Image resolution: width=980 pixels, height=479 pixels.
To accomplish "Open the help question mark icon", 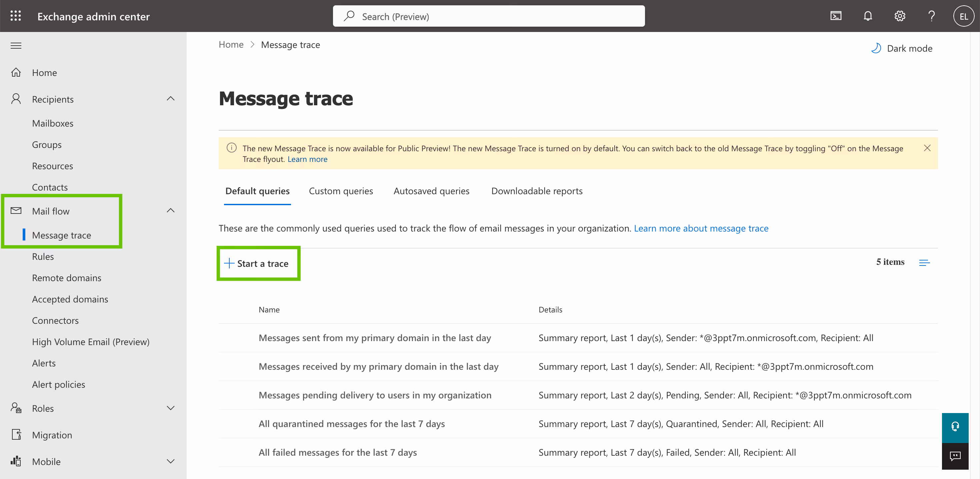I will click(931, 16).
